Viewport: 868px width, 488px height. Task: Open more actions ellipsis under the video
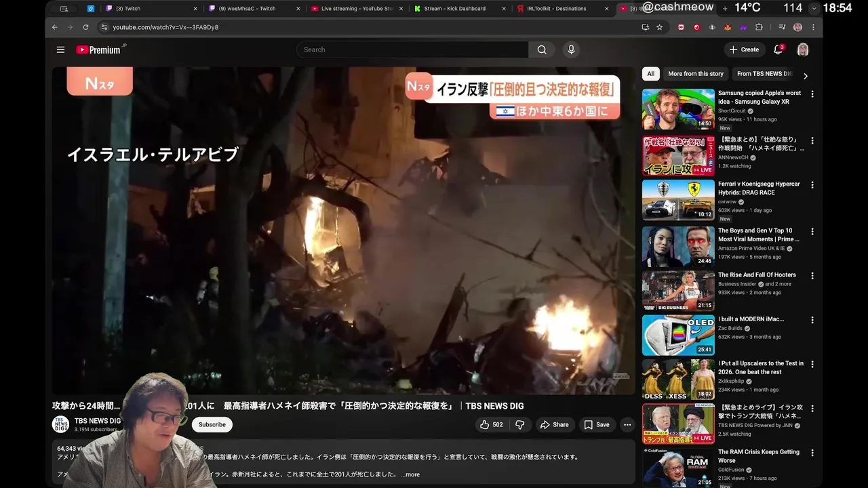(x=627, y=425)
